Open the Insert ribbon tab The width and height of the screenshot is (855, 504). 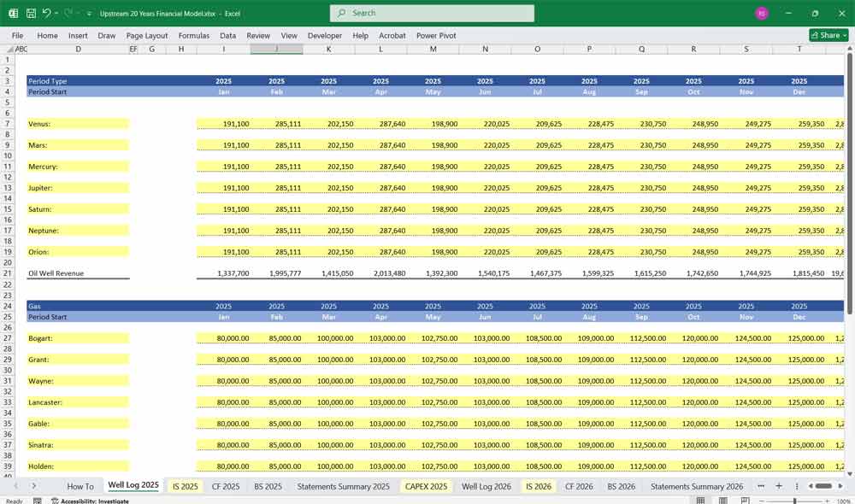coord(78,35)
